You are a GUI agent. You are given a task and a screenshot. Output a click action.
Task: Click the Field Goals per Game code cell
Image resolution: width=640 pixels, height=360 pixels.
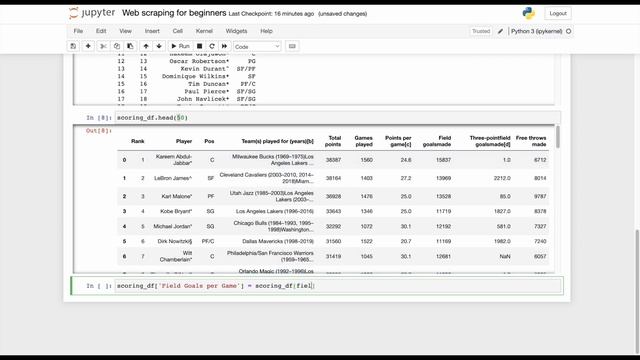tap(338, 286)
